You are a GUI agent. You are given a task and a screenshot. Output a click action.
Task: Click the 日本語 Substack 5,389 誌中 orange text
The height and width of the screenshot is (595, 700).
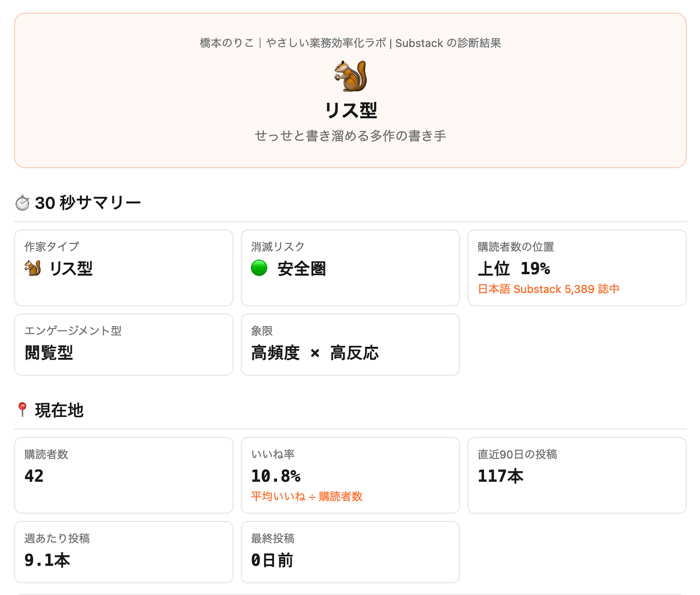(x=549, y=289)
